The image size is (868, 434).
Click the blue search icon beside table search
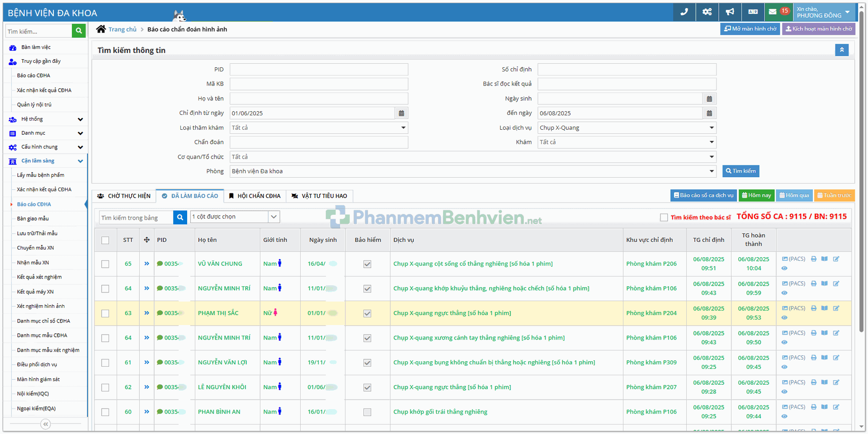(180, 217)
